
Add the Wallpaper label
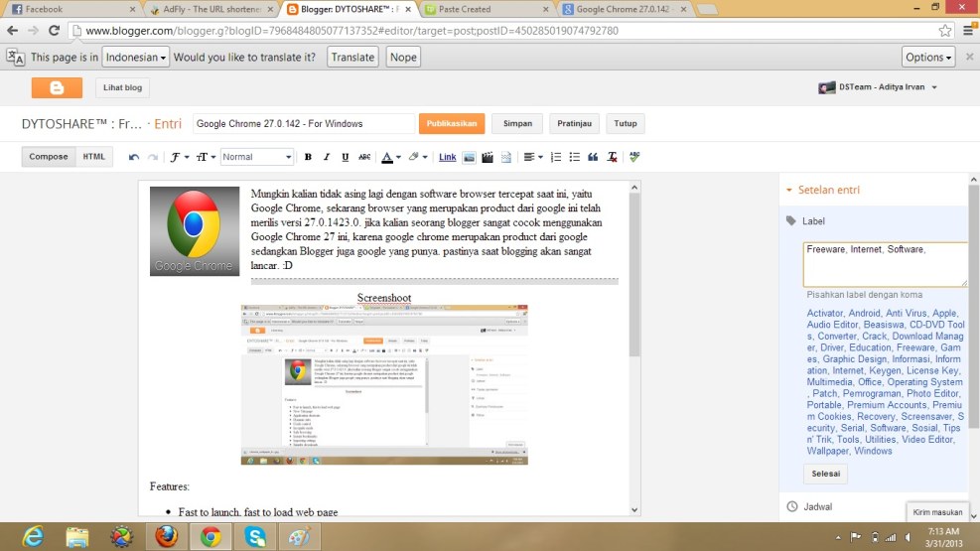click(827, 451)
